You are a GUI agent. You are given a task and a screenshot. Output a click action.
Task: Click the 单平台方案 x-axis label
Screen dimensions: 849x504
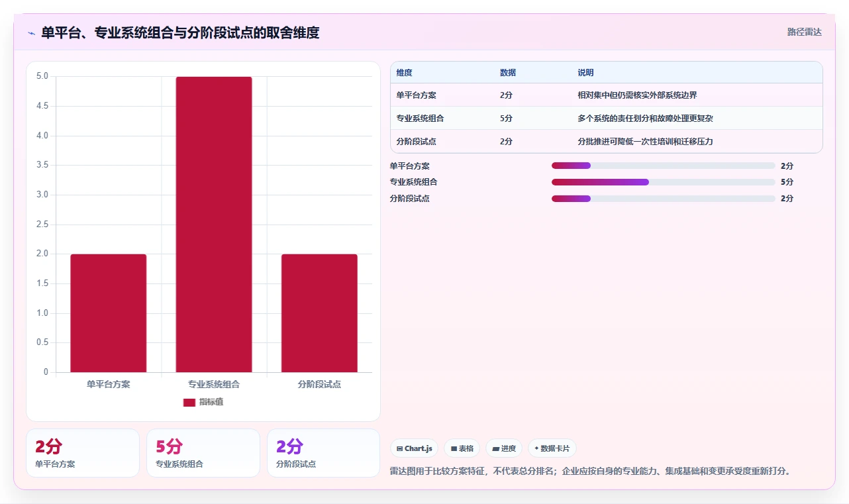[x=109, y=384]
